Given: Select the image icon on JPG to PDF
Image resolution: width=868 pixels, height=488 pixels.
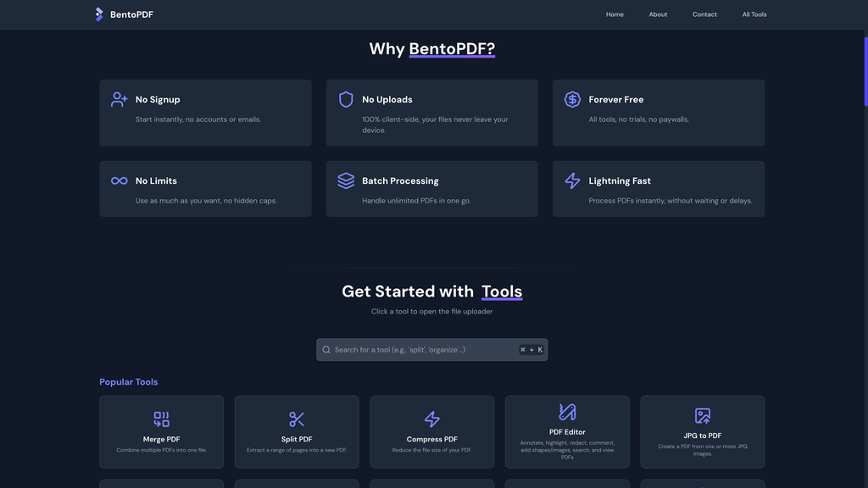Looking at the screenshot, I should [702, 414].
